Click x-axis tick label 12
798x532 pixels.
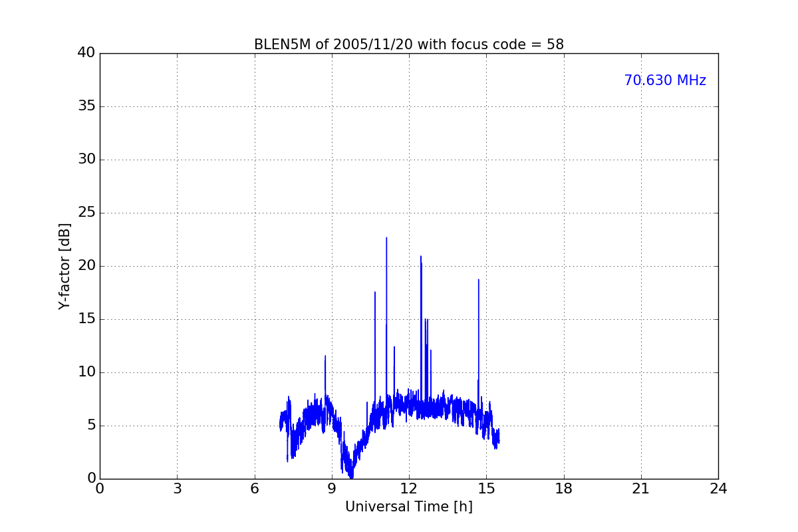(x=409, y=489)
